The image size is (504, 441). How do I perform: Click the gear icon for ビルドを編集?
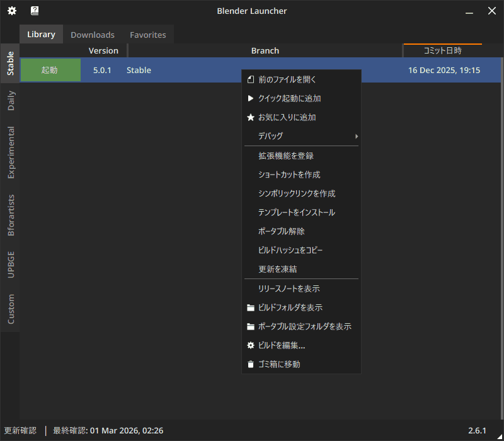coord(250,345)
